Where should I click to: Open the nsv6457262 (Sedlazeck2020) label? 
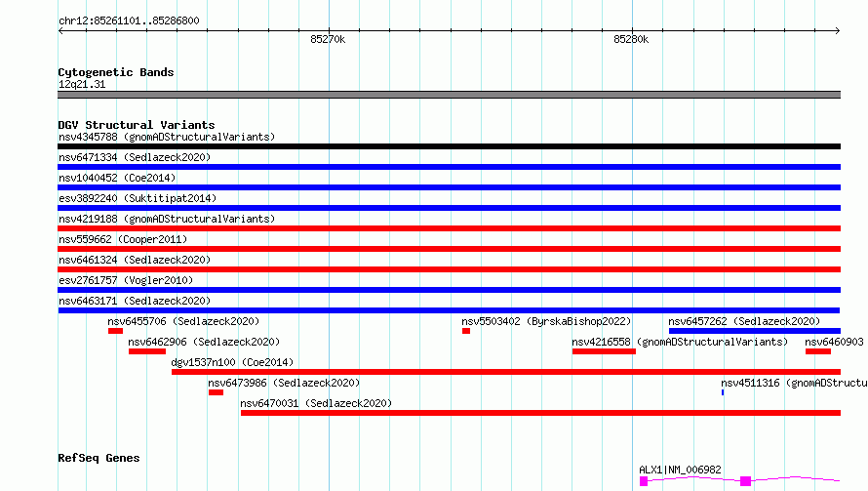click(x=744, y=321)
